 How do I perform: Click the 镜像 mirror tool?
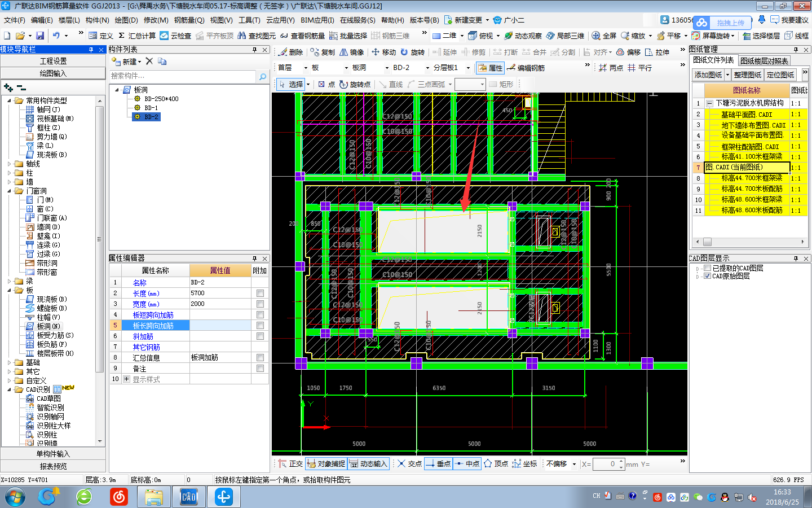352,52
